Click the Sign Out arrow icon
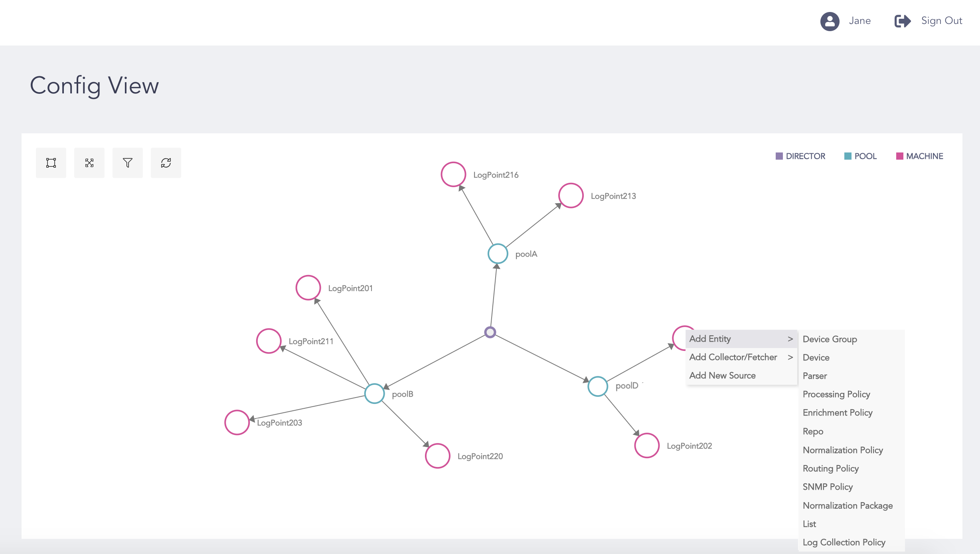 tap(902, 21)
